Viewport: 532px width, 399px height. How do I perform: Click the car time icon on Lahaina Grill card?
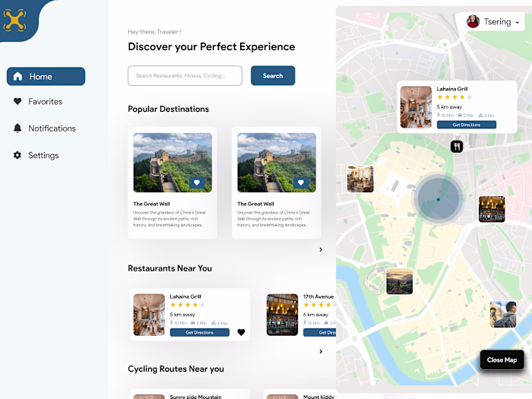[193, 323]
